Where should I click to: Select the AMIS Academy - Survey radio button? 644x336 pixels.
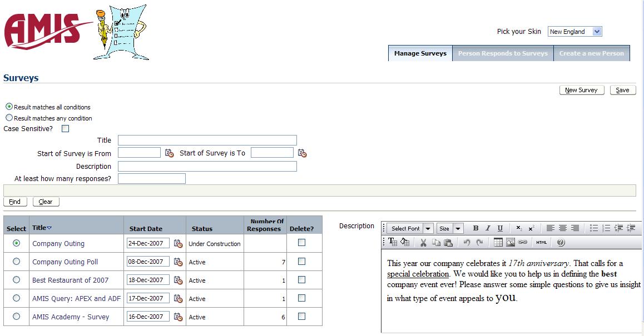pos(16,317)
